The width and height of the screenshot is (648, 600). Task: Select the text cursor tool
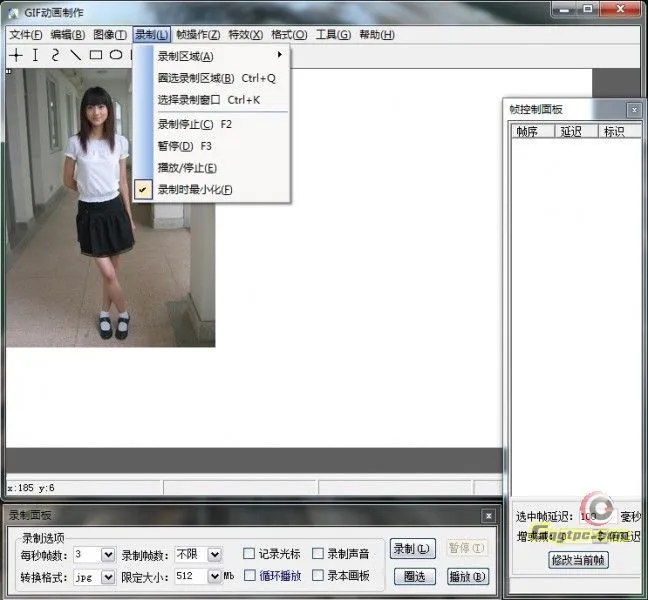[36, 55]
